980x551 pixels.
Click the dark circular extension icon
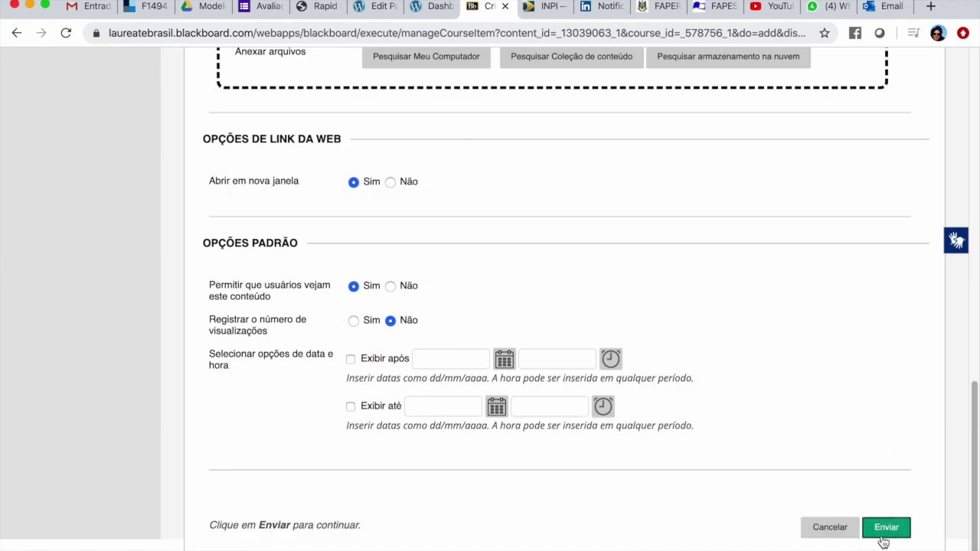(x=880, y=33)
